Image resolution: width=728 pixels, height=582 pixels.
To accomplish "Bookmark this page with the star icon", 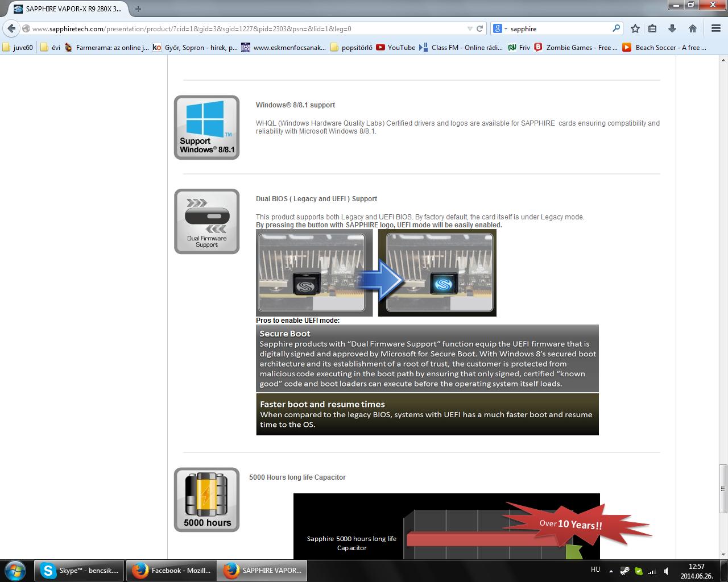I will pos(635,28).
